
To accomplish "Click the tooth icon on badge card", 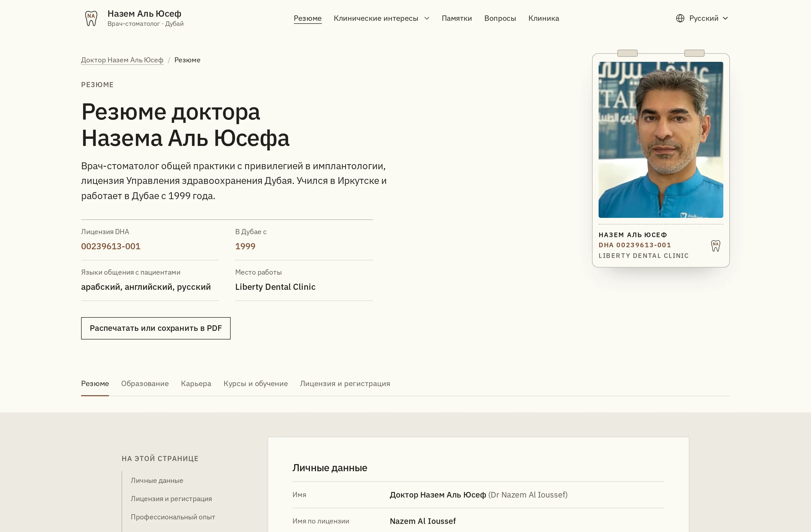I will 715,245.
